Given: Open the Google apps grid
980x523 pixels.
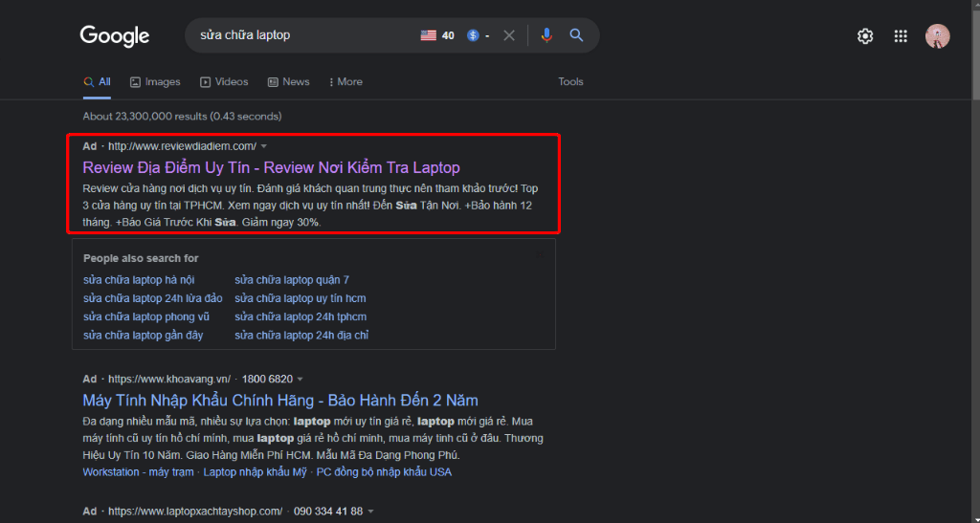Looking at the screenshot, I should click(x=901, y=36).
